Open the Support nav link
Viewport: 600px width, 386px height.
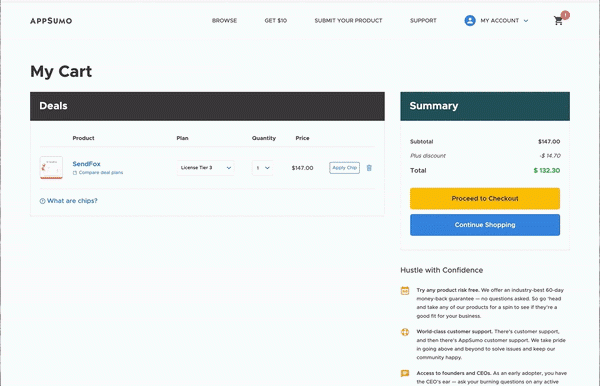(423, 21)
